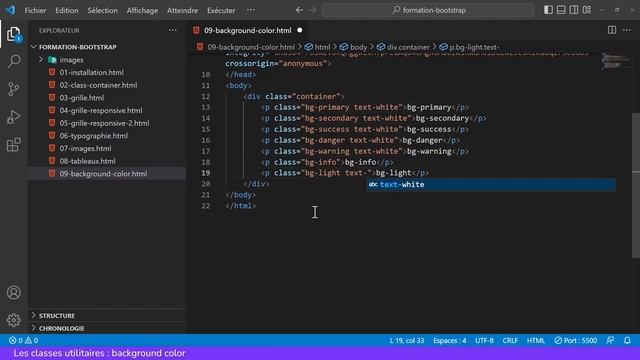Toggle the bottom panel layout icon
This screenshot has height=360, width=640.
click(561, 10)
